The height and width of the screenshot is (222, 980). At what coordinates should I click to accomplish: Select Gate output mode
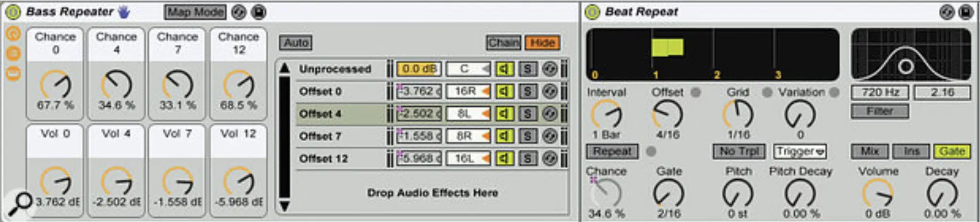pyautogui.click(x=952, y=151)
